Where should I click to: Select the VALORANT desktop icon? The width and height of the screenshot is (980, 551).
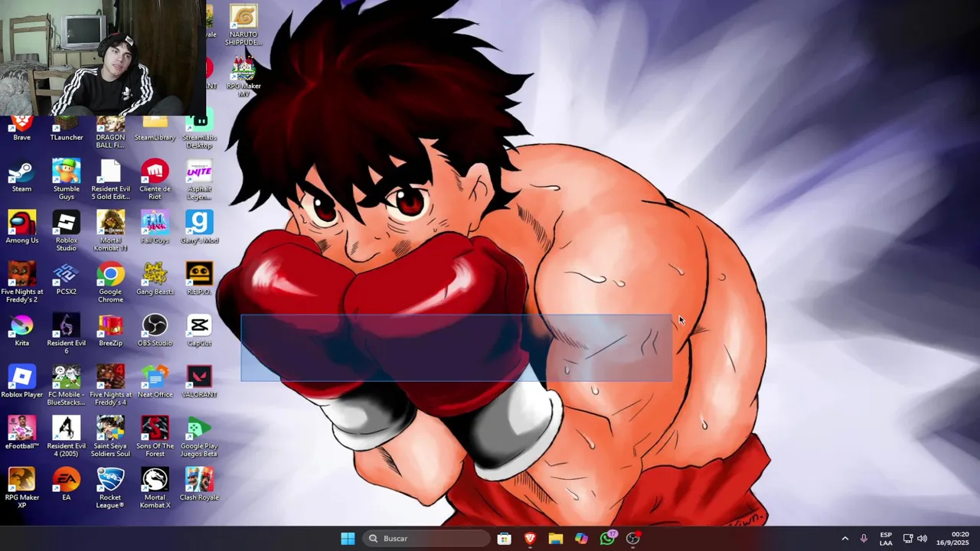click(x=199, y=381)
